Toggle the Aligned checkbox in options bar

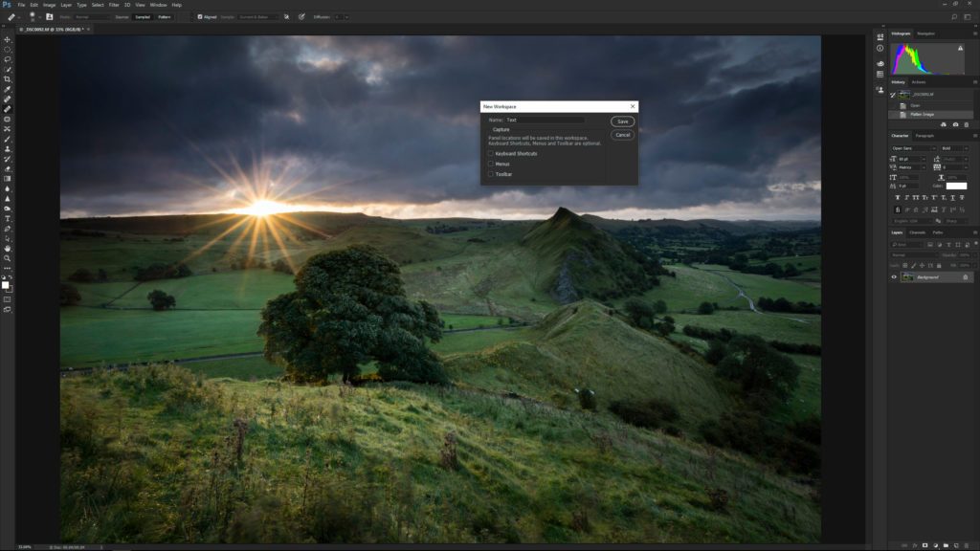(200, 17)
